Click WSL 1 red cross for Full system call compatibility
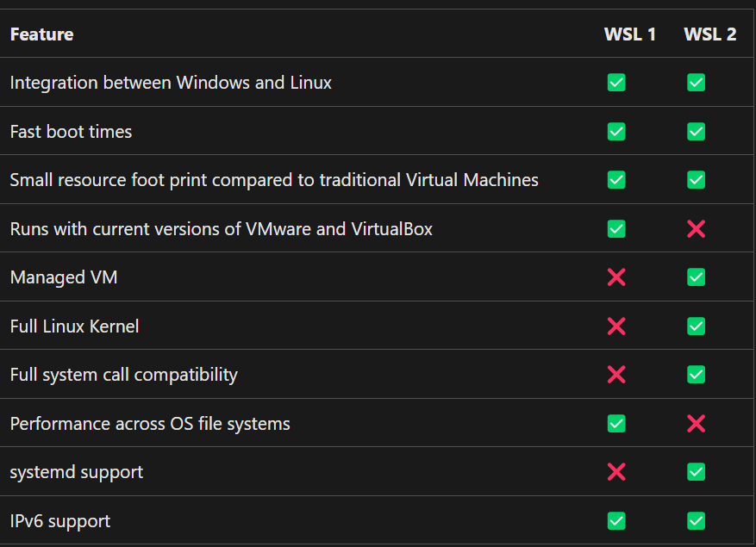 [616, 375]
